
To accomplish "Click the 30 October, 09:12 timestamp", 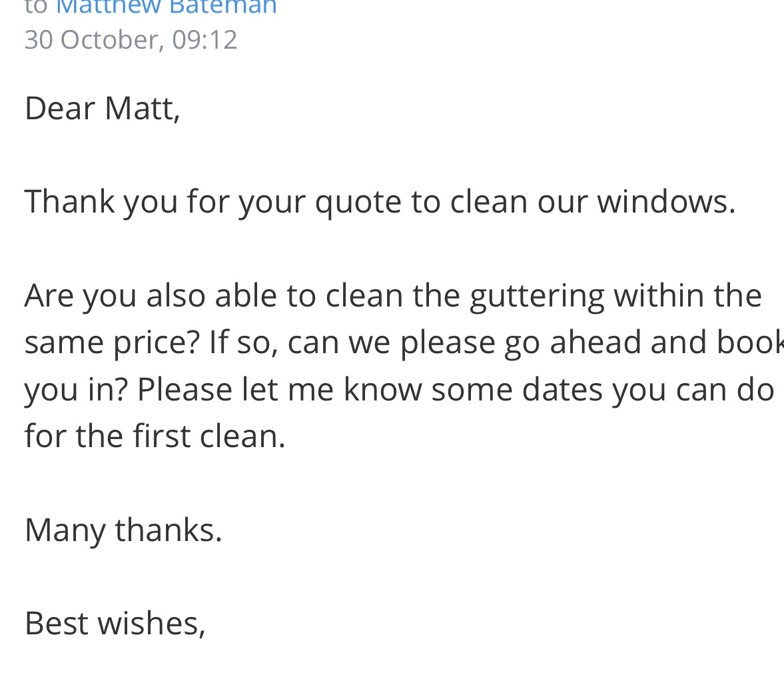I will pyautogui.click(x=131, y=40).
